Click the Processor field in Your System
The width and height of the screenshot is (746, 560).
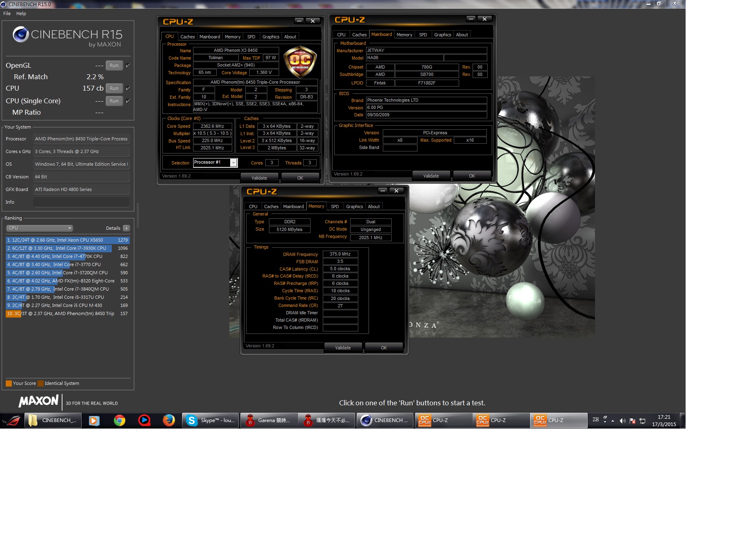pyautogui.click(x=81, y=139)
